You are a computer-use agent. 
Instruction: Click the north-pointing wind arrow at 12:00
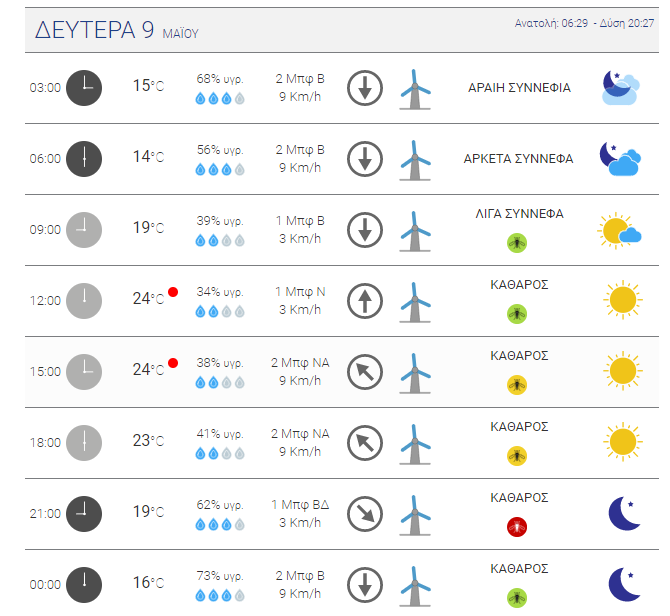(x=365, y=300)
